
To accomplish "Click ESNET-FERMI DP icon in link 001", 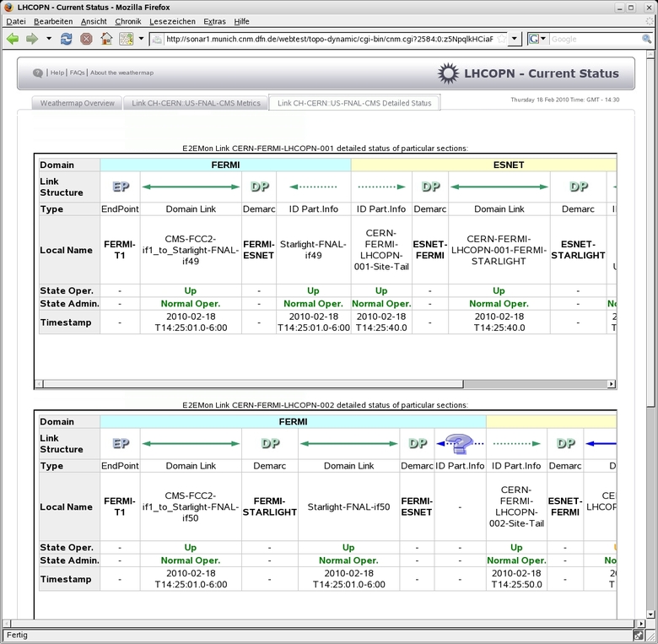I will [430, 187].
